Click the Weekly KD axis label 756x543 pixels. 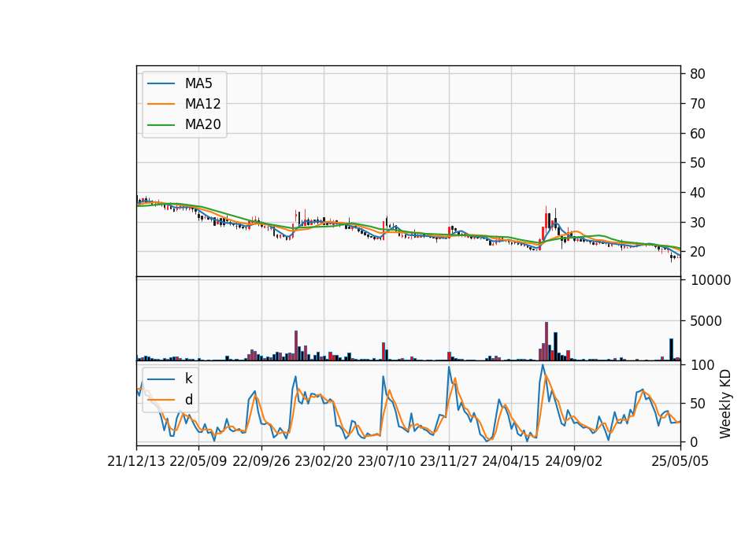click(x=725, y=404)
